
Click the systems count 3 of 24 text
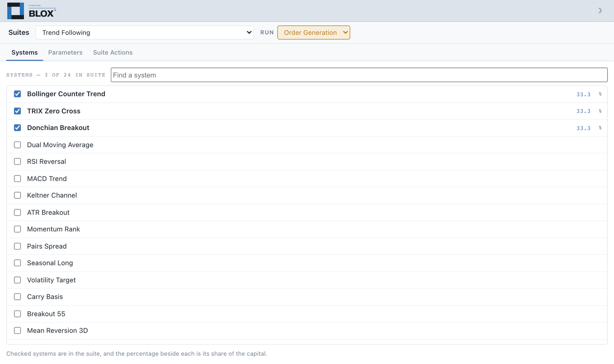click(56, 75)
